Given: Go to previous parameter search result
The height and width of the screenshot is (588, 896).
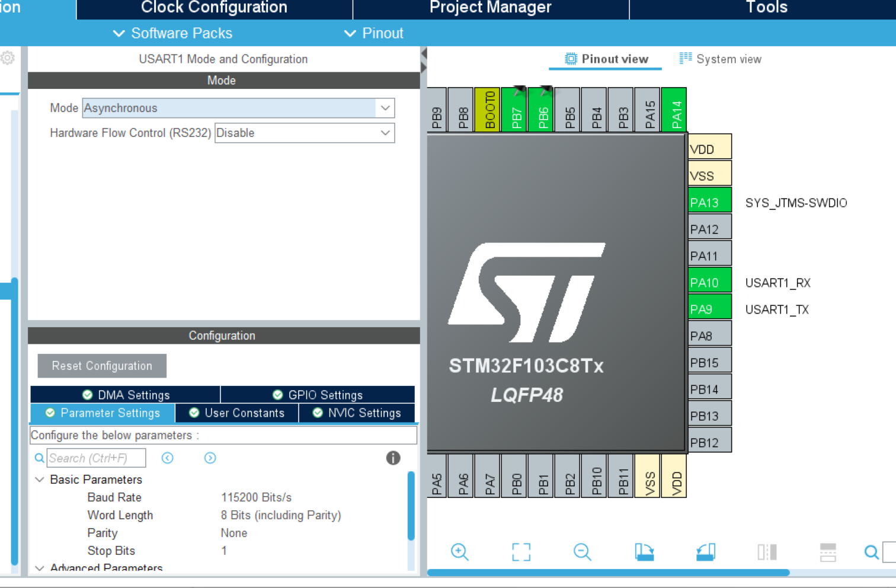Looking at the screenshot, I should tap(168, 458).
